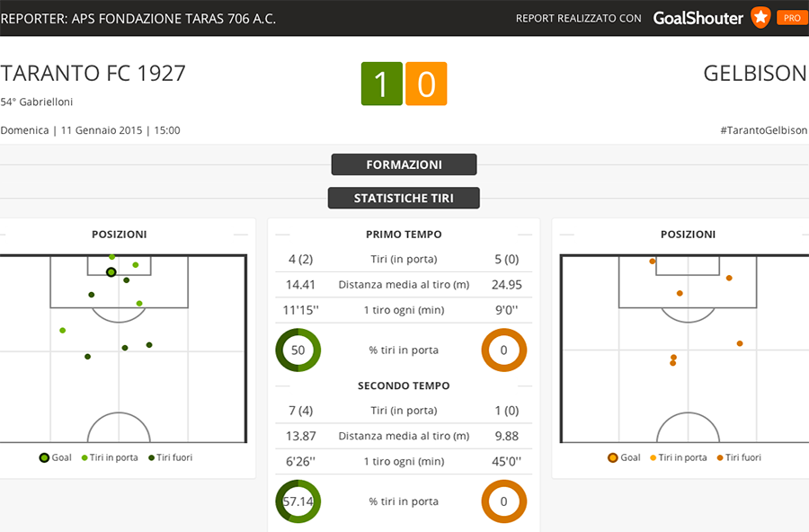
Task: Click the Tiri in porta legend in Gelbison panel
Action: (679, 457)
